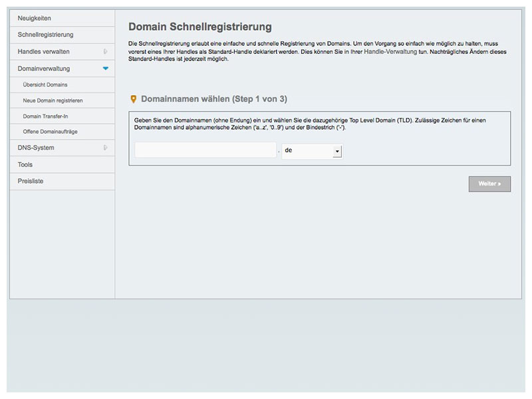
Task: Follow the Handle-Verwaltung link
Action: click(x=390, y=52)
